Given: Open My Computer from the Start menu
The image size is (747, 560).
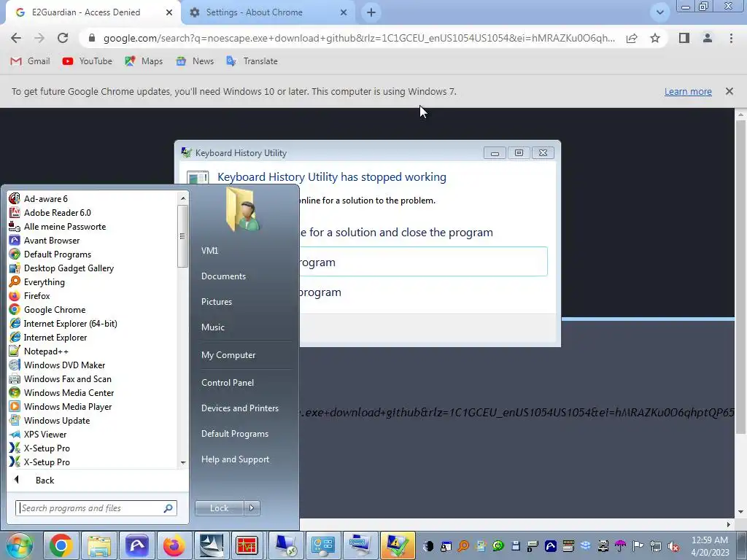Looking at the screenshot, I should 228,355.
